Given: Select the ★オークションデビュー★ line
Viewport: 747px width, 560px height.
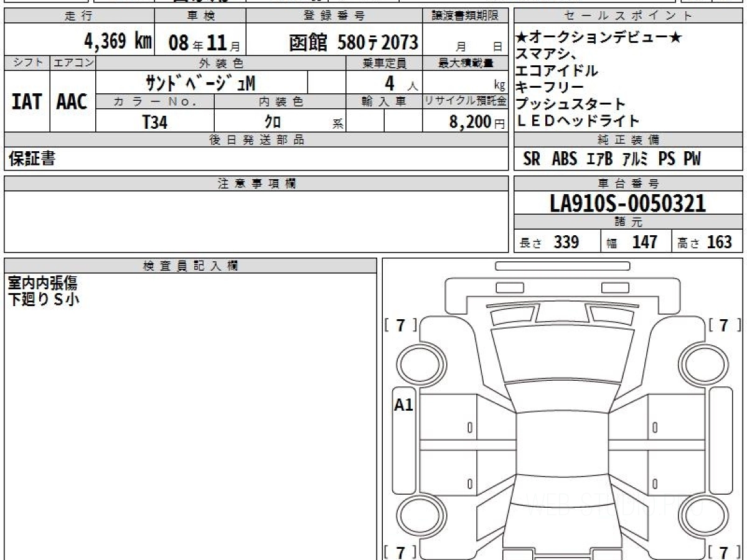Looking at the screenshot, I should [x=599, y=38].
